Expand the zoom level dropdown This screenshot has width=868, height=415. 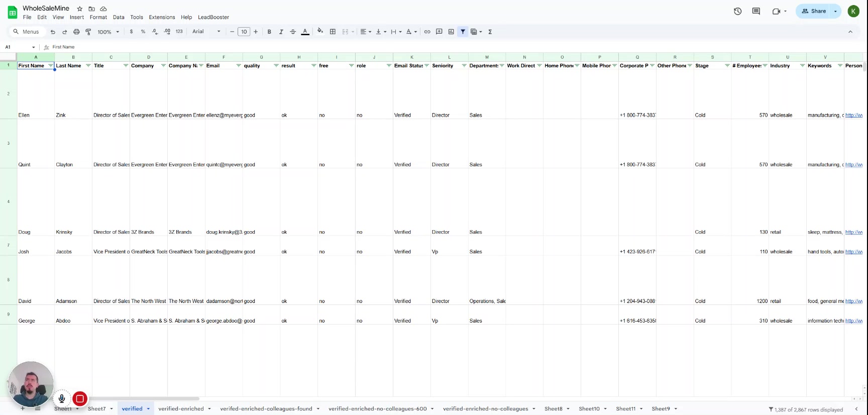[x=108, y=32]
